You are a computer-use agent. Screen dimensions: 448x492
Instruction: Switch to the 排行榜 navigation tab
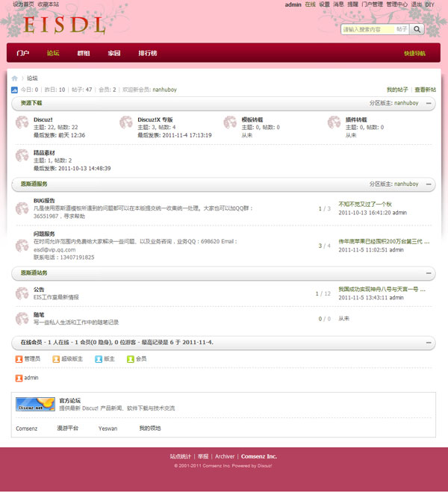147,53
